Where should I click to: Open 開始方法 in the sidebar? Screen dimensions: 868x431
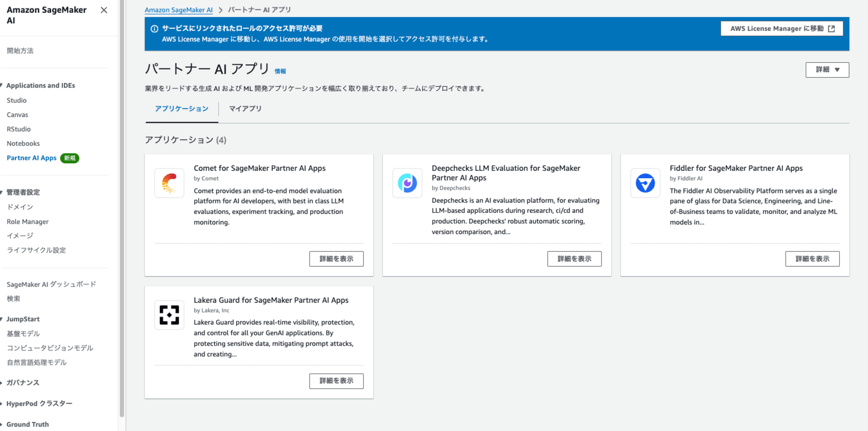click(x=20, y=51)
